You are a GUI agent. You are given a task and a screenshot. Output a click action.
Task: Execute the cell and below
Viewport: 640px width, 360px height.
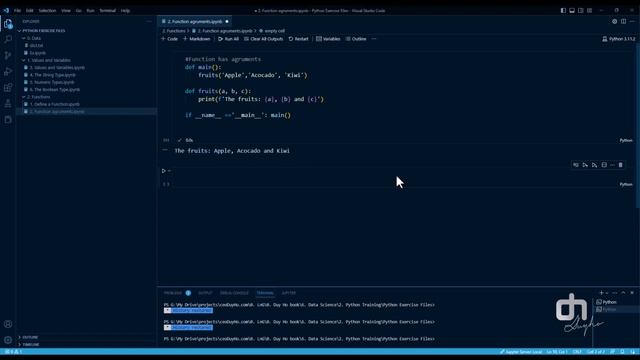tap(594, 165)
